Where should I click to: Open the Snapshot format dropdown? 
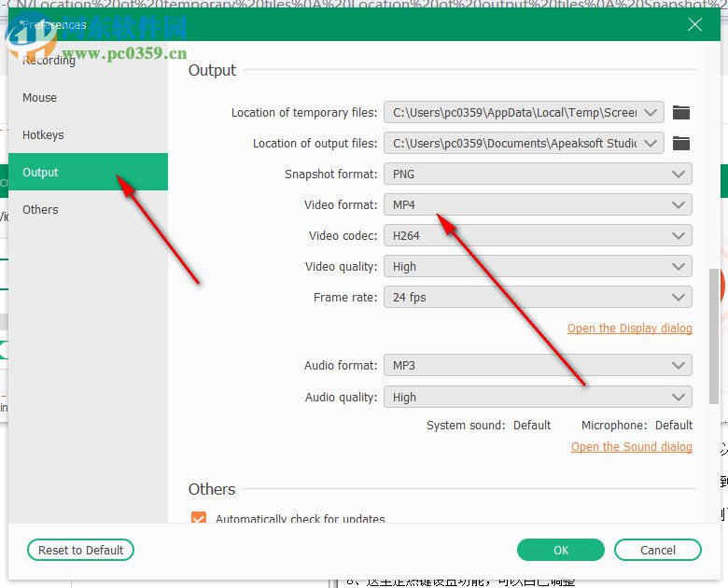pos(538,175)
